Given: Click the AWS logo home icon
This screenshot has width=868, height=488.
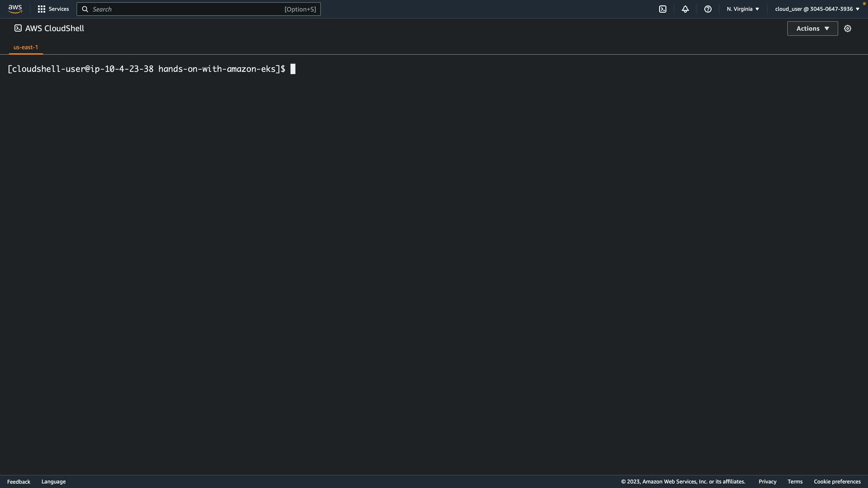Looking at the screenshot, I should tap(15, 9).
